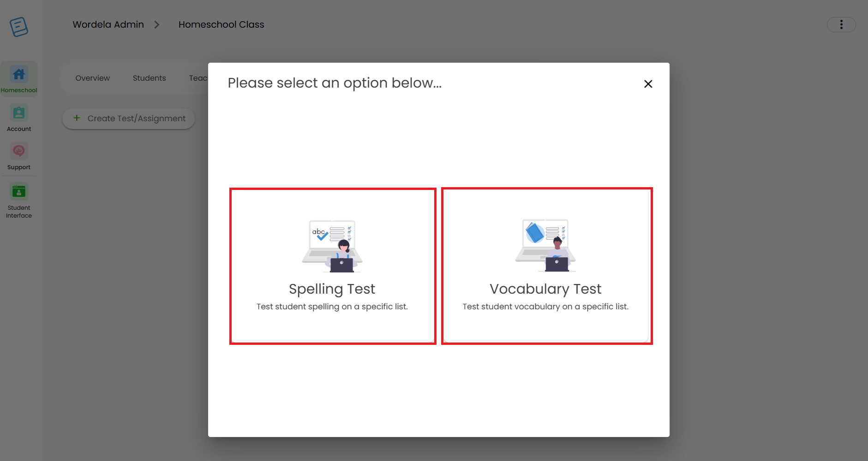Click the Spelling Test laptop illustration
868x461 pixels.
coord(332,246)
